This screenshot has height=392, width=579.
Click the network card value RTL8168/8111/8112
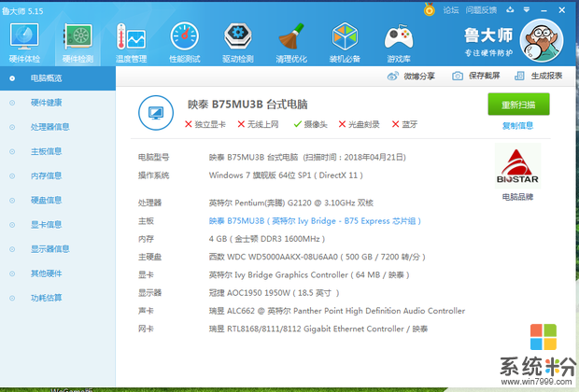click(x=318, y=329)
